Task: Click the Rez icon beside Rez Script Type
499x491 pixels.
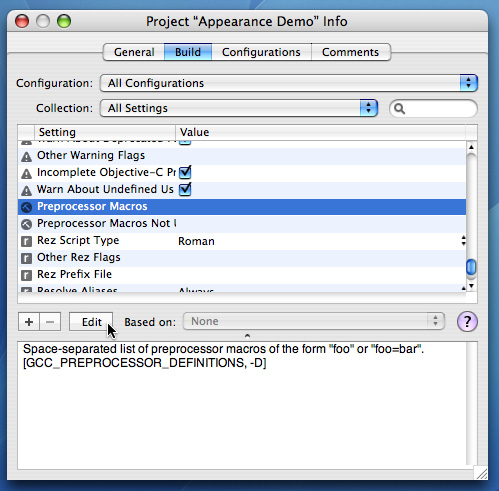Action: click(x=26, y=241)
